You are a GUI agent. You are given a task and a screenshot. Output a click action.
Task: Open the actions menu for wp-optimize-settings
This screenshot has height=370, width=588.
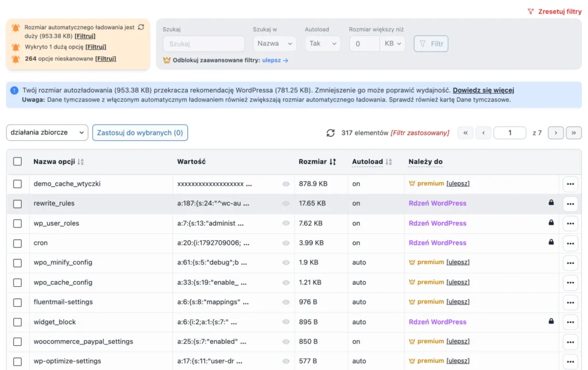coord(570,361)
